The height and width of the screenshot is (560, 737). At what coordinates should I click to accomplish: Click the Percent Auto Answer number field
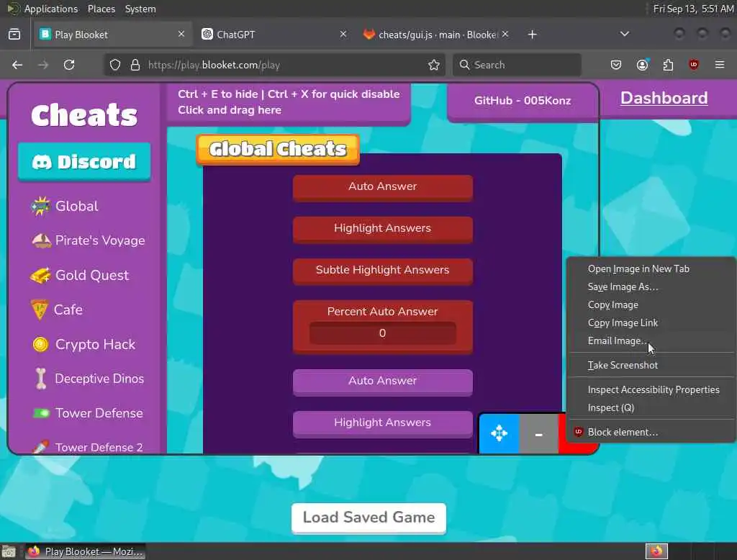[x=383, y=333]
